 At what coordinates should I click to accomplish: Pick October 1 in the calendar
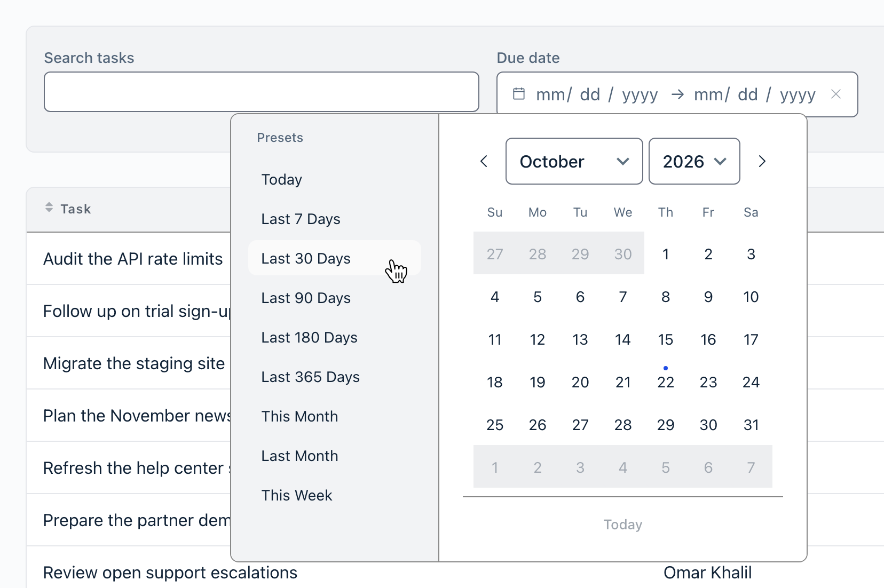(666, 254)
